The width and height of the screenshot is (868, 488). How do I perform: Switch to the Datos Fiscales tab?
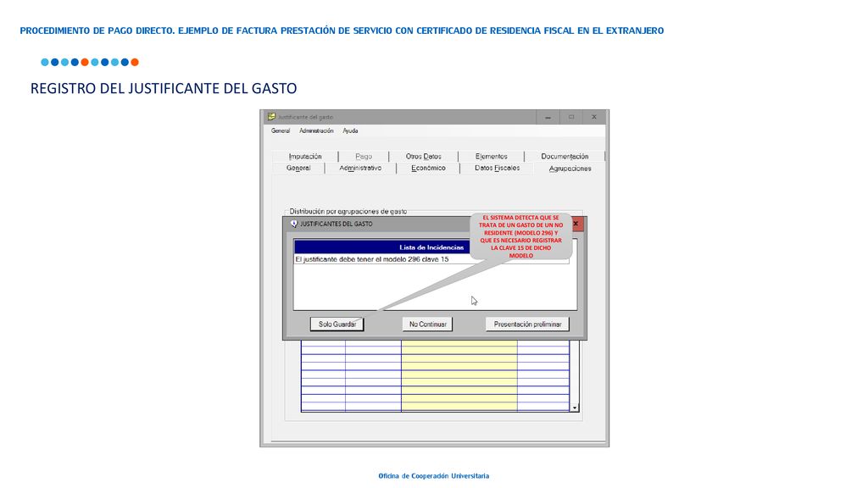(497, 169)
